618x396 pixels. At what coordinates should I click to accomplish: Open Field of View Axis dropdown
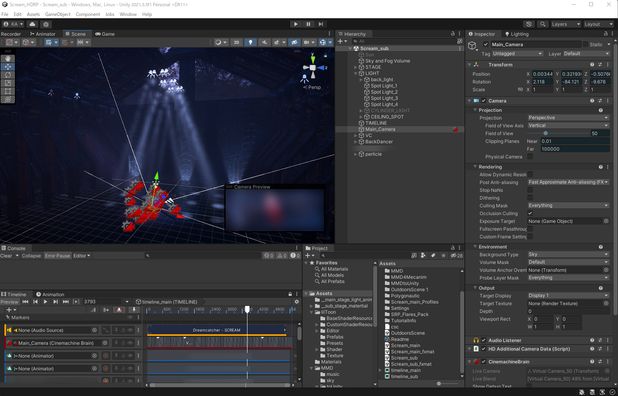tap(568, 126)
